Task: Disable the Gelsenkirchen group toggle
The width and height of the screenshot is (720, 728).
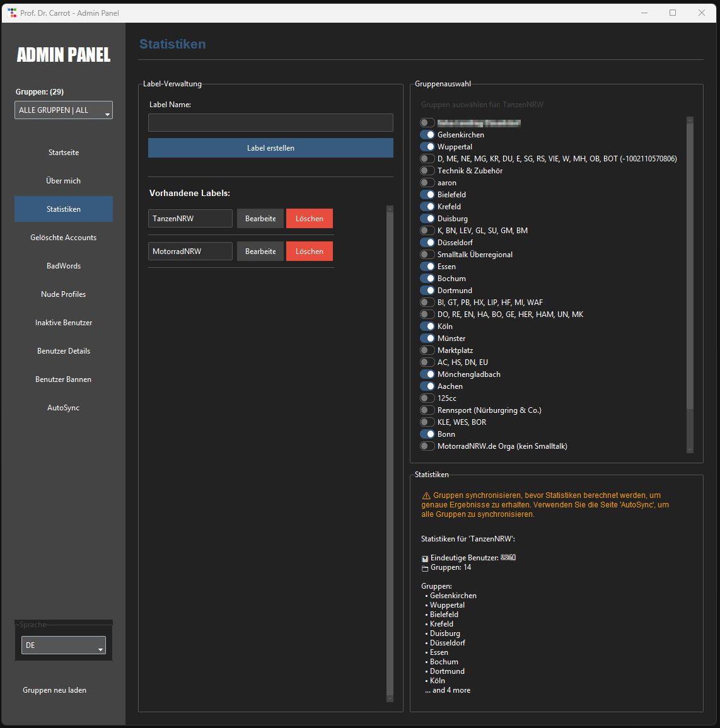Action: coord(427,135)
